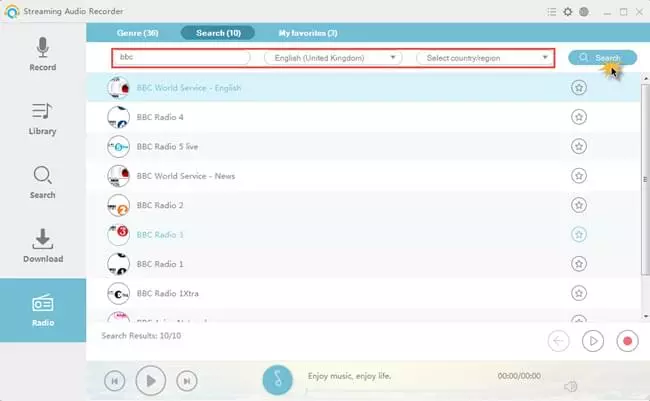Open the Download section in sidebar
Image resolution: width=650 pixels, height=401 pixels.
[x=43, y=246]
